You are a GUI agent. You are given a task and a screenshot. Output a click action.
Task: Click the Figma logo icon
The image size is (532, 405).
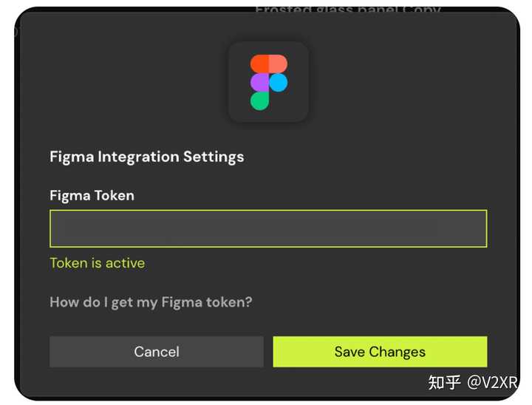click(268, 82)
